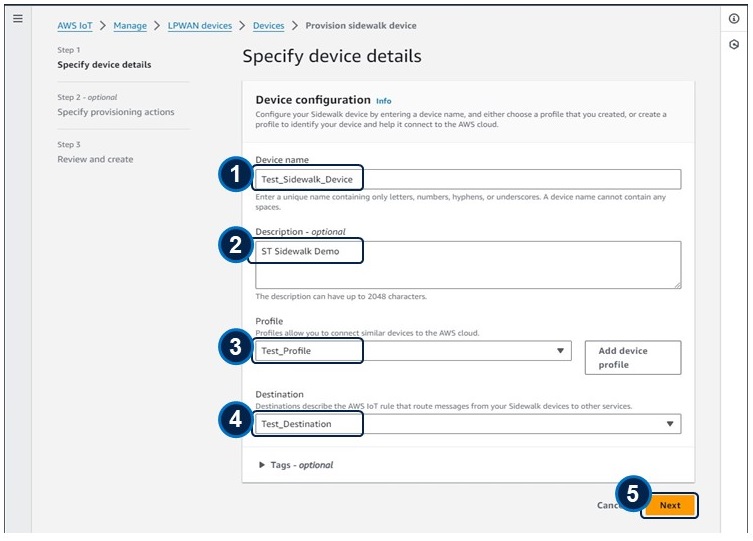
Task: Click the Provision sidewalk device breadcrumb text
Action: click(x=361, y=26)
